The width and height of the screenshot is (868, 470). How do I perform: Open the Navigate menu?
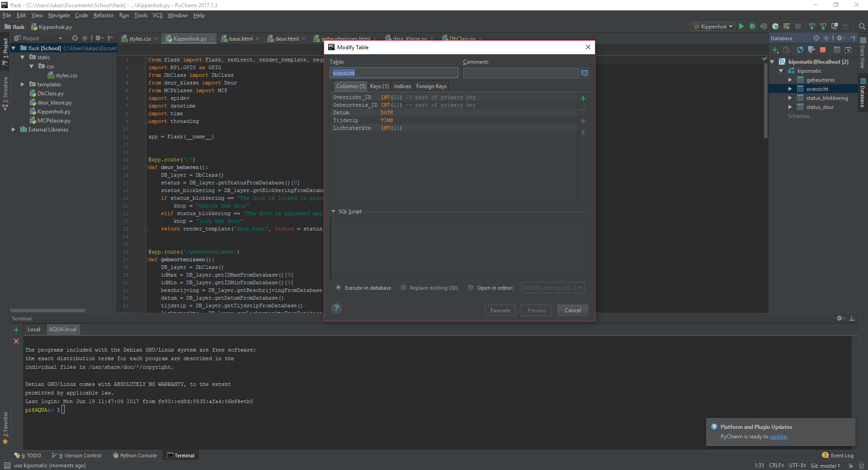(59, 15)
